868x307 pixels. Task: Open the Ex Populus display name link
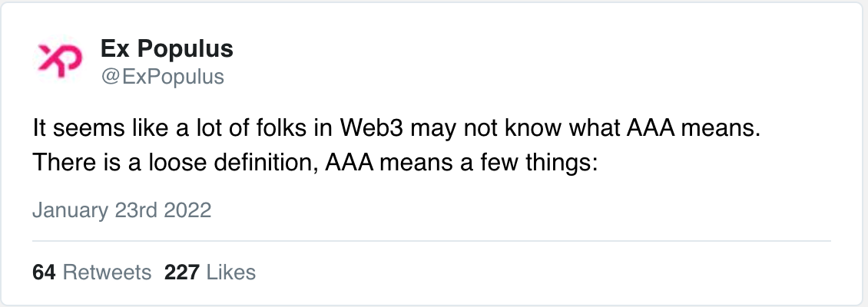(167, 49)
